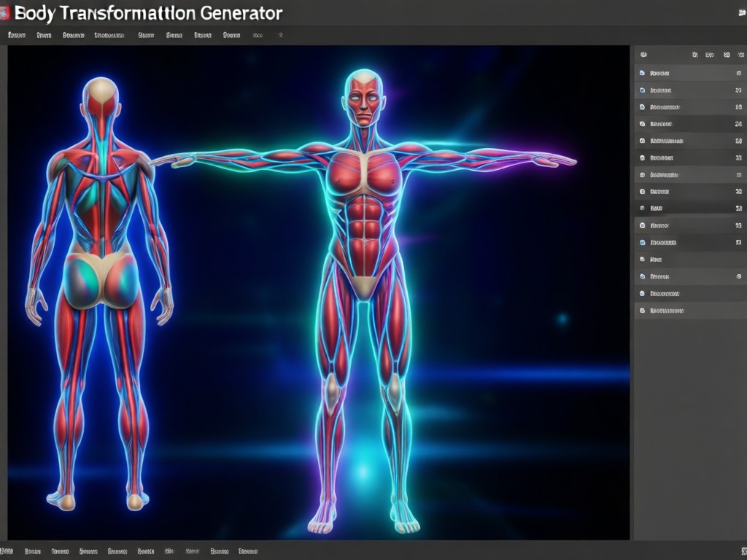Click the blue icon on the first side-panel row

[642, 73]
